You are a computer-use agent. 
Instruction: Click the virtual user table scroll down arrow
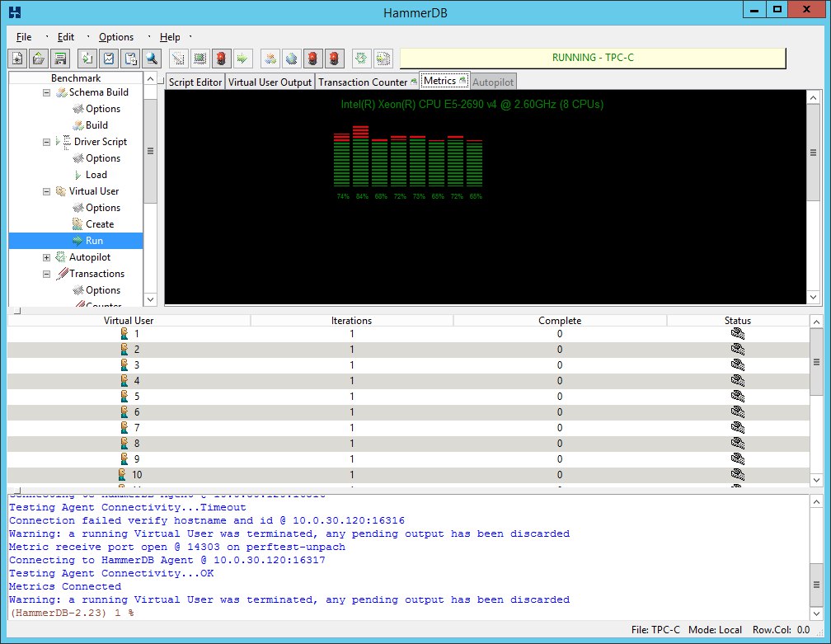[816, 480]
